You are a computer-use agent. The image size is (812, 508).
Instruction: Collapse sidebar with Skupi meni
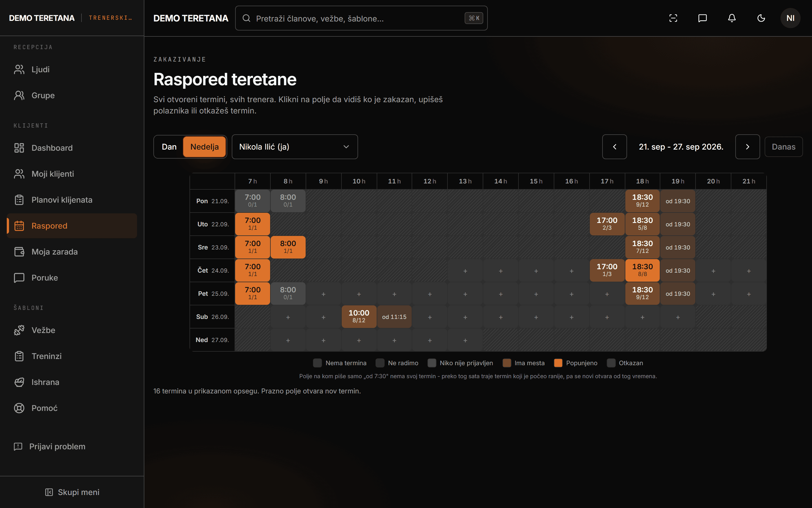72,492
